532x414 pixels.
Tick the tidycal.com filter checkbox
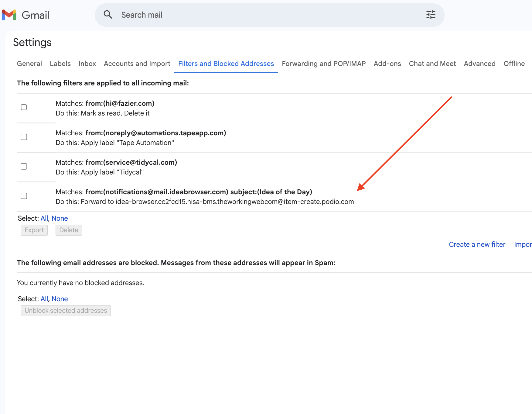tap(24, 167)
